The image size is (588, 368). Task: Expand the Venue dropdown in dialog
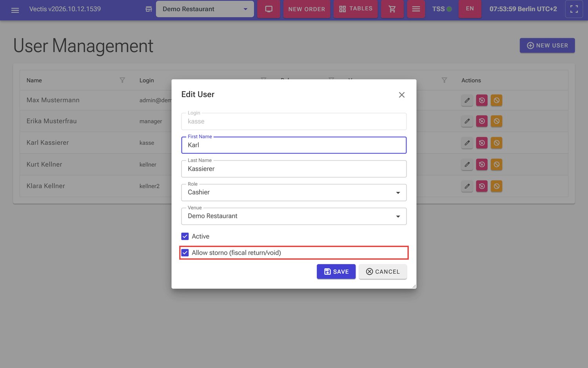[294, 216]
